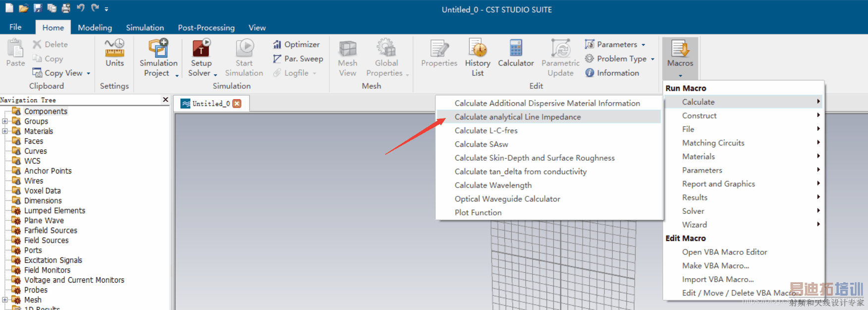Select the Untitled_0 document tab
This screenshot has height=310, width=868.
click(x=212, y=103)
